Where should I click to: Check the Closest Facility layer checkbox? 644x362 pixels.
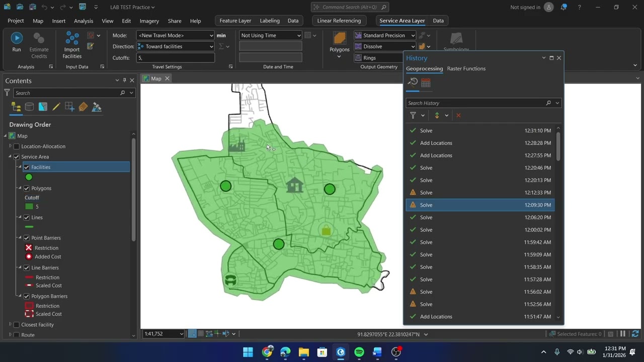[17, 325]
